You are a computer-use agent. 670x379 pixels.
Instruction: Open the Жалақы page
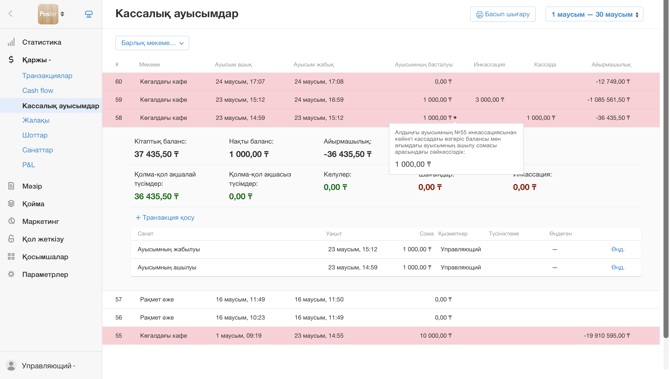coord(35,120)
